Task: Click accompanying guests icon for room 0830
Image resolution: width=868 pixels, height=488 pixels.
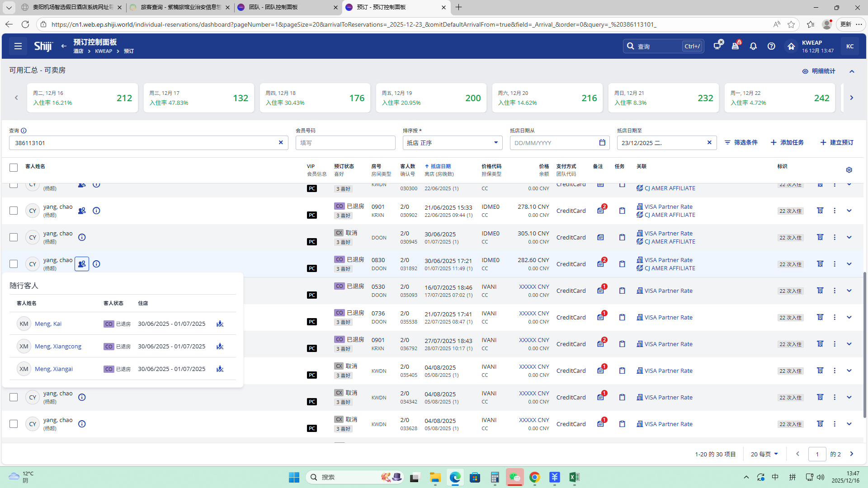Action: point(82,264)
